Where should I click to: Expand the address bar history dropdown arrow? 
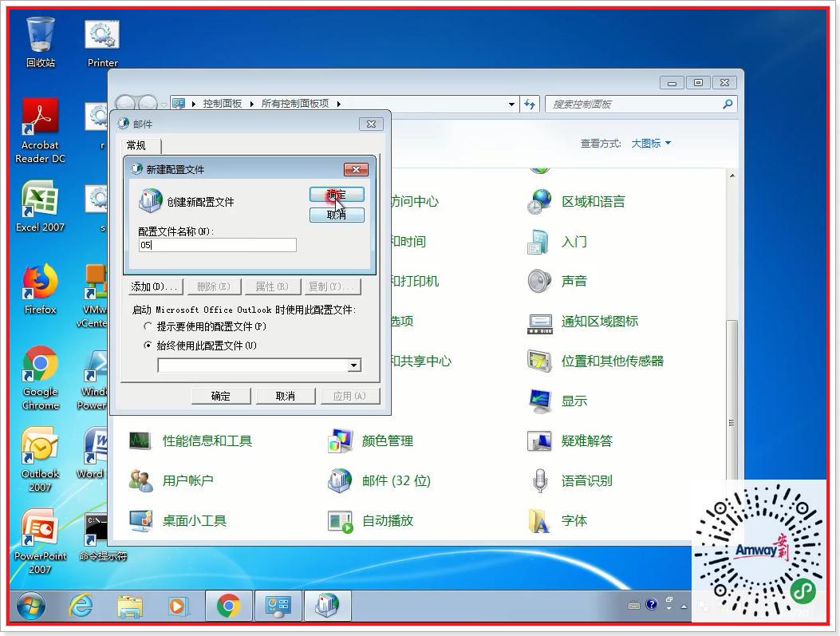coord(511,104)
